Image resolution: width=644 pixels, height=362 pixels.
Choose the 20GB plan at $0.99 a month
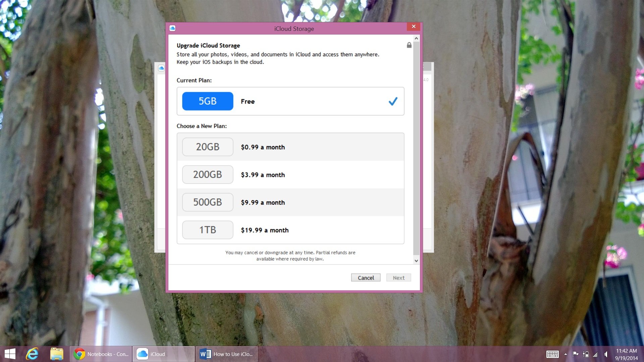coord(290,147)
